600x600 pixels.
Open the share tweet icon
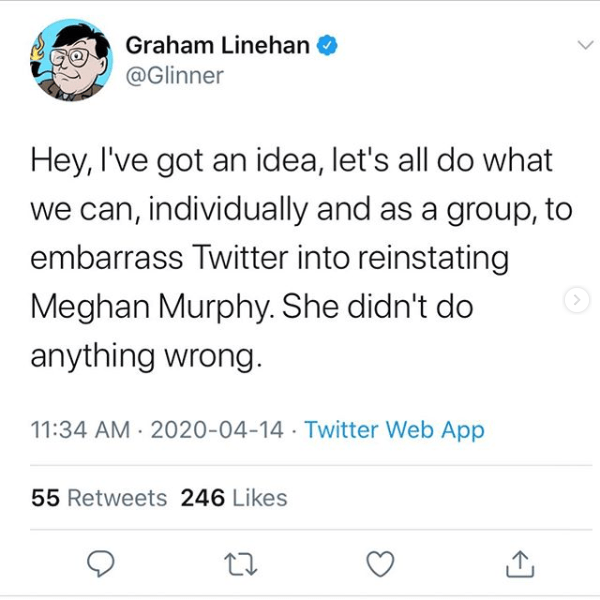click(520, 565)
